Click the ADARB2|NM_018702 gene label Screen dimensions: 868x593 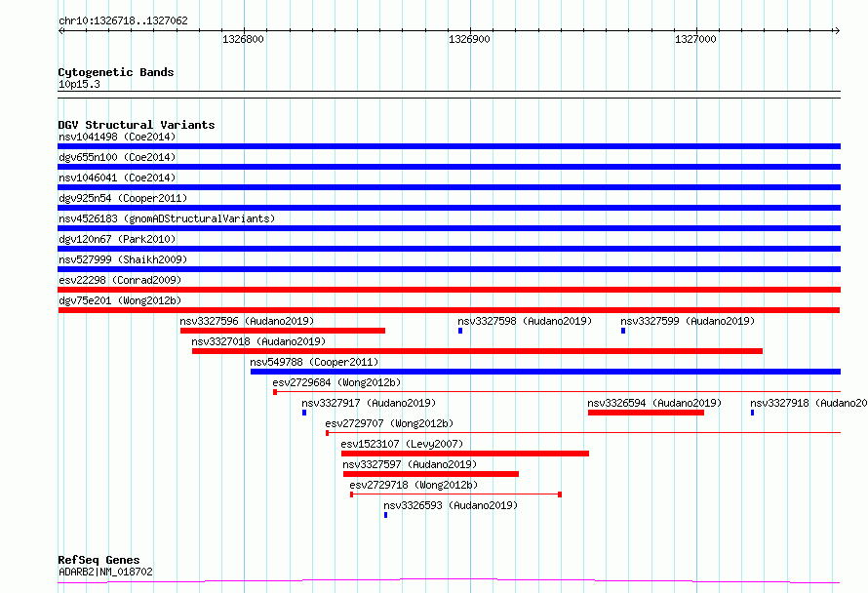pyautogui.click(x=105, y=572)
